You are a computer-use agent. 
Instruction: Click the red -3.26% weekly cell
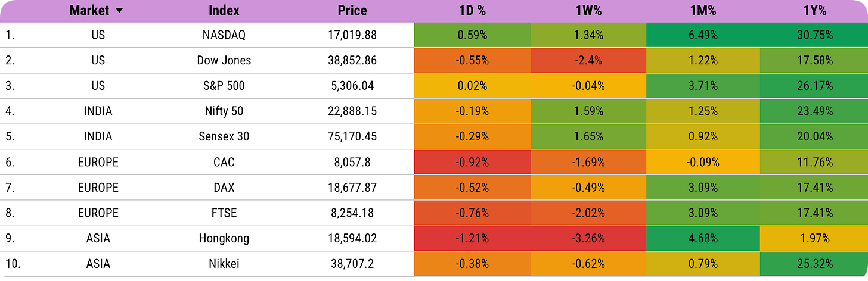coord(588,239)
